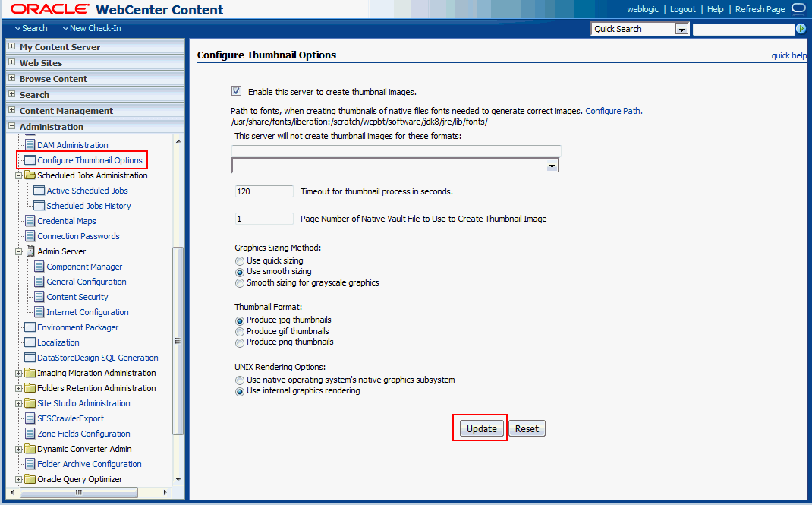The width and height of the screenshot is (812, 505).
Task: Expand Imaging Migration Administration node
Action: coord(19,374)
